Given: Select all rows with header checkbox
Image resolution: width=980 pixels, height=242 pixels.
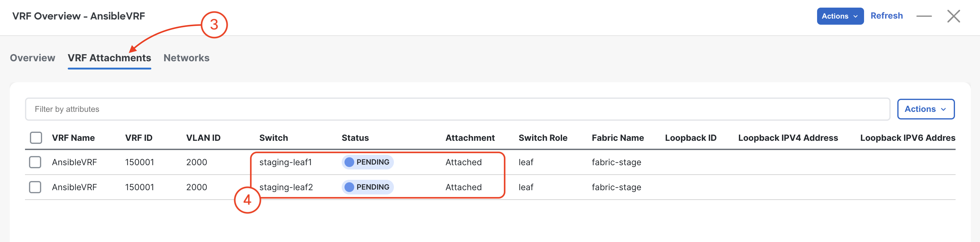Looking at the screenshot, I should click(36, 137).
